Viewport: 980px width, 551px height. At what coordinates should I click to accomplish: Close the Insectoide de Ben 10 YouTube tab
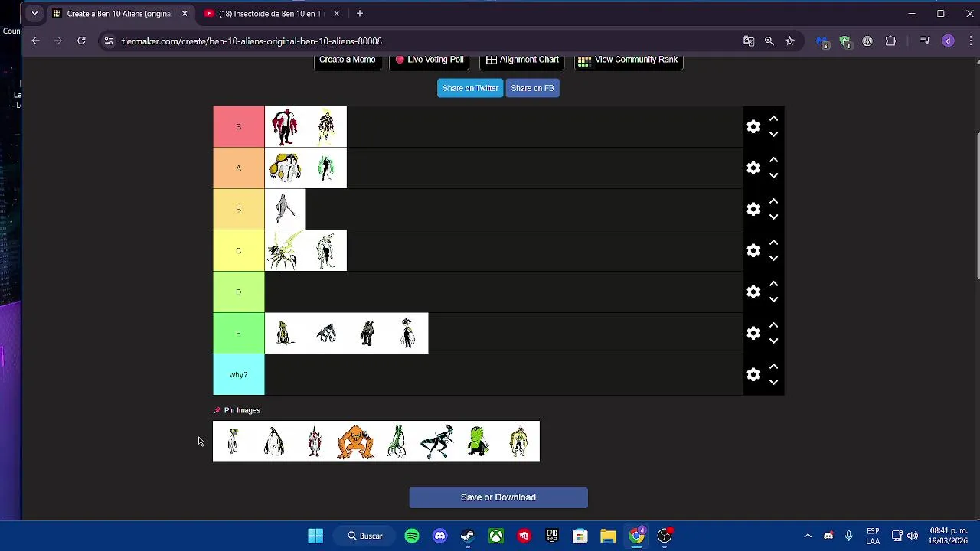[336, 14]
